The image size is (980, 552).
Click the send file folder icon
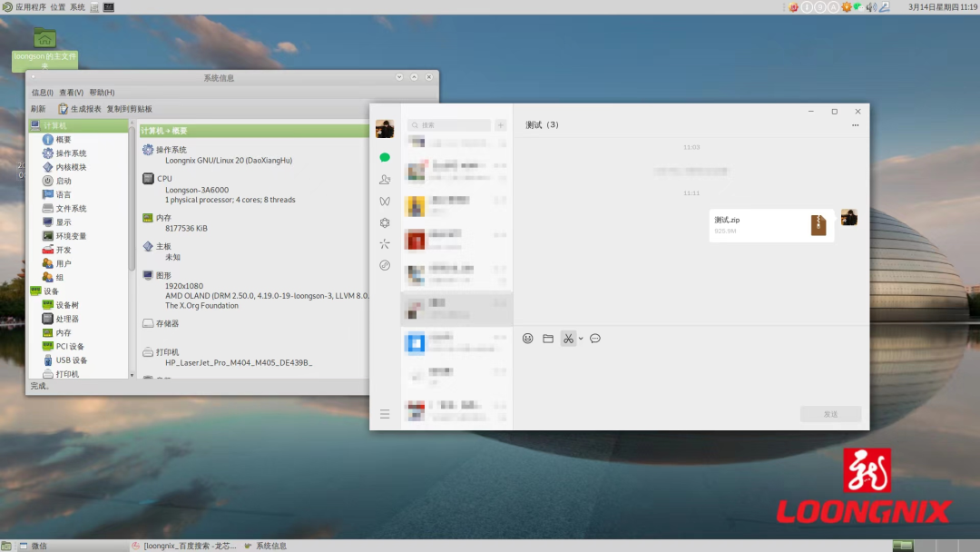(x=548, y=339)
